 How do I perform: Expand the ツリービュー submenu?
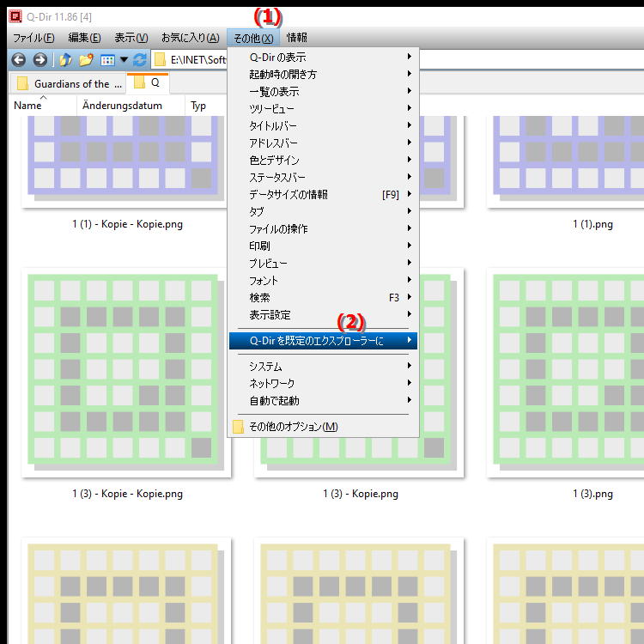tap(323, 109)
